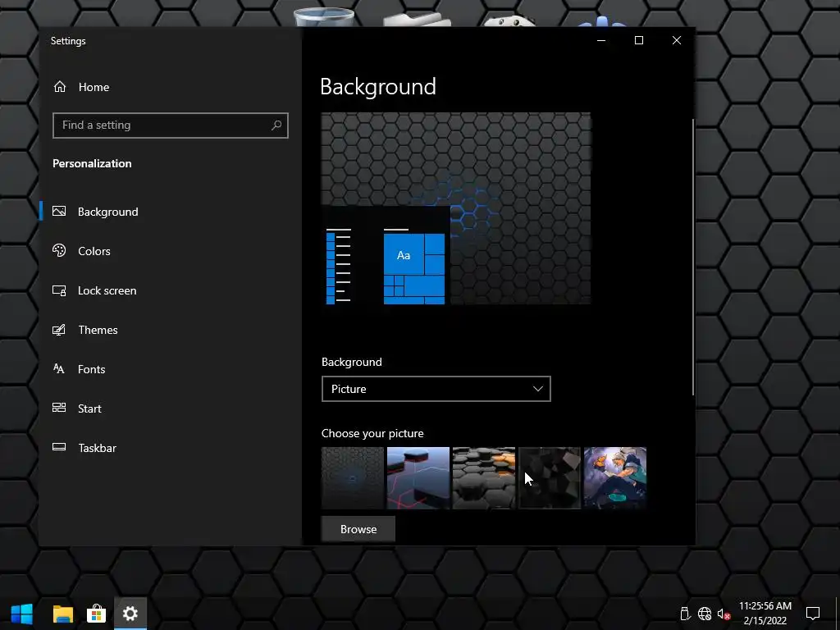Click the Fonts letter icon
Screen dimensions: 840x630
59,368
